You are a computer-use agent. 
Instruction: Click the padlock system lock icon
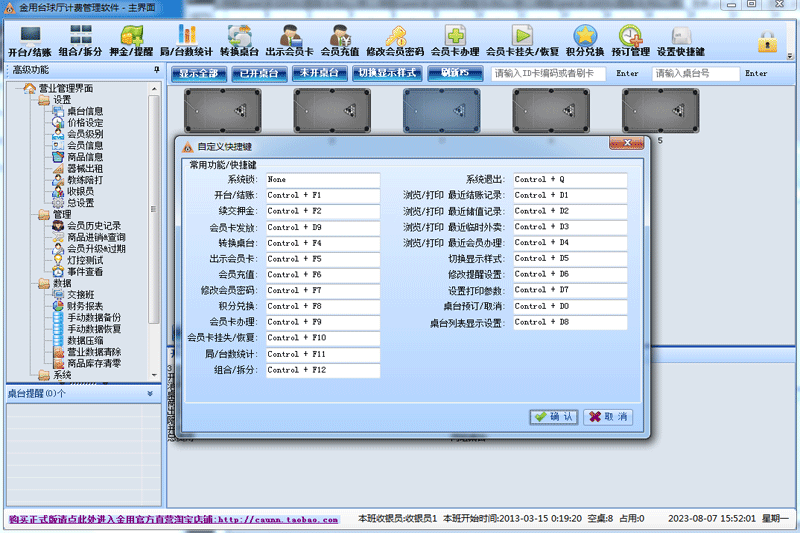click(x=767, y=42)
